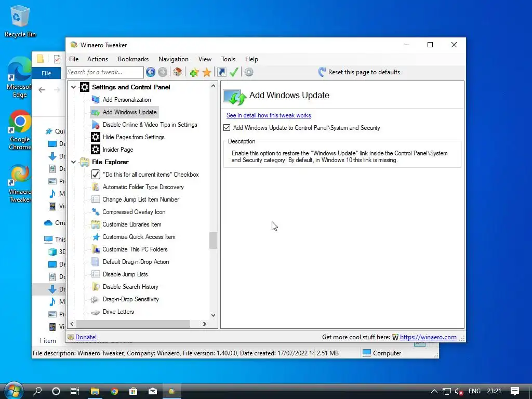Image resolution: width=532 pixels, height=399 pixels.
Task: Open See in detail how this tweak works link
Action: [269, 115]
